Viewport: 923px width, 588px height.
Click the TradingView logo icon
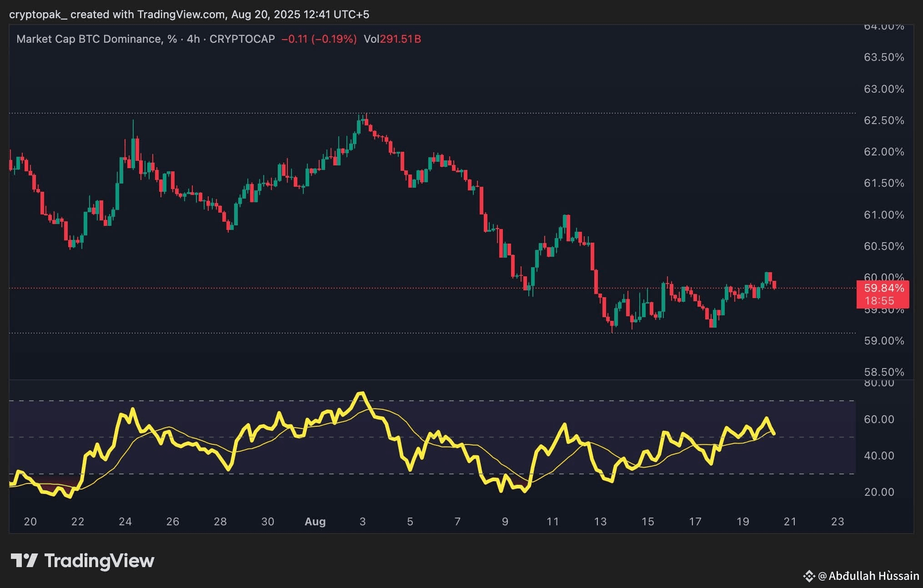pos(24,561)
